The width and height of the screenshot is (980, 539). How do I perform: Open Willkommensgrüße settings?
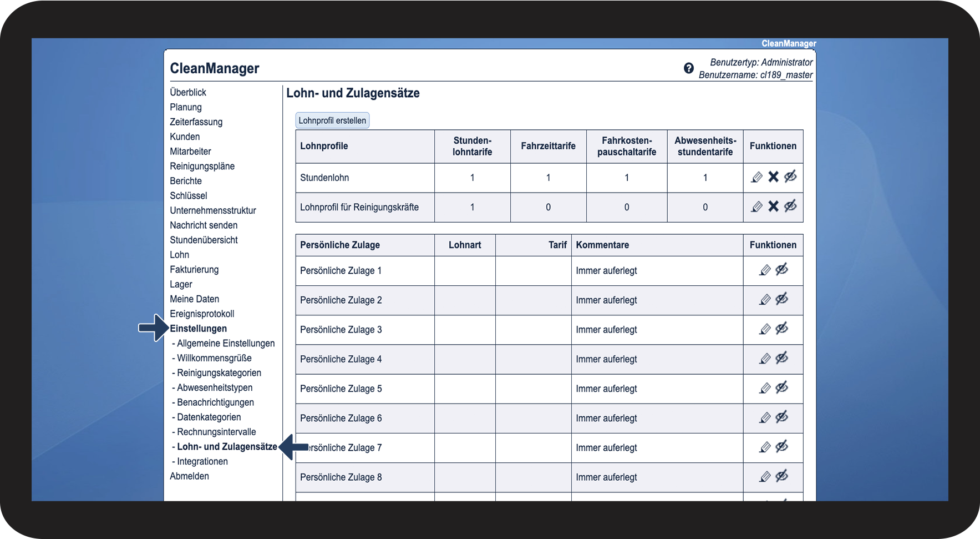(214, 358)
